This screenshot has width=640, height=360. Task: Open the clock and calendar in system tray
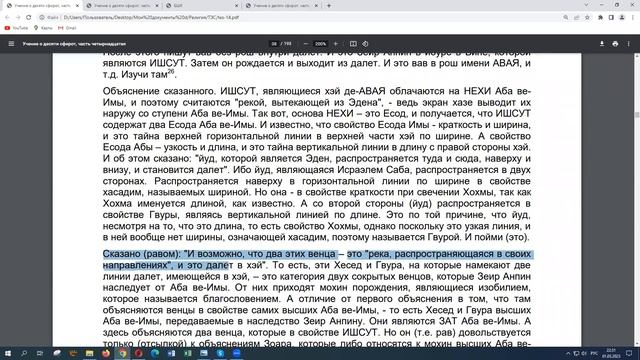click(611, 353)
